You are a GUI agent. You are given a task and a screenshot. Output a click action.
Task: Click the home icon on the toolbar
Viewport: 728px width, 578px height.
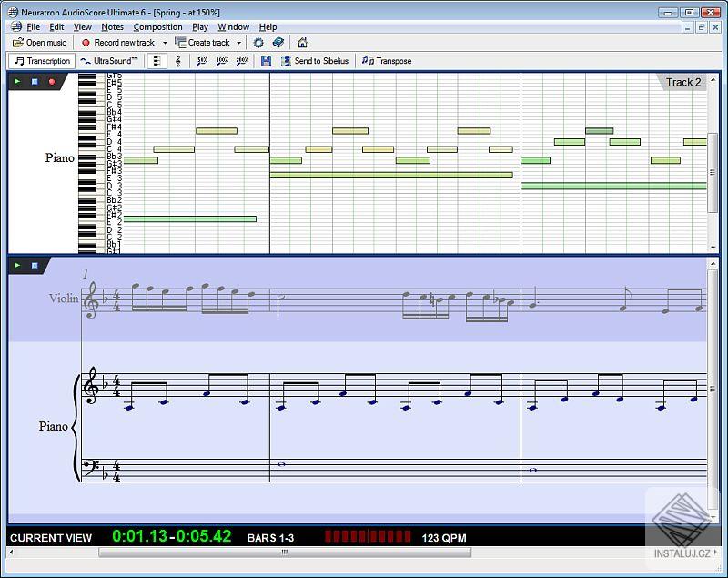(x=304, y=42)
